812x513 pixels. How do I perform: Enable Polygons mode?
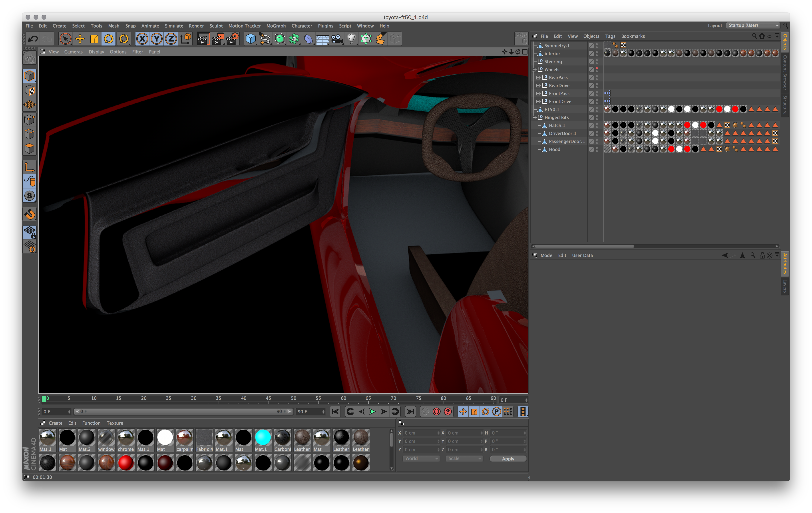(30, 149)
